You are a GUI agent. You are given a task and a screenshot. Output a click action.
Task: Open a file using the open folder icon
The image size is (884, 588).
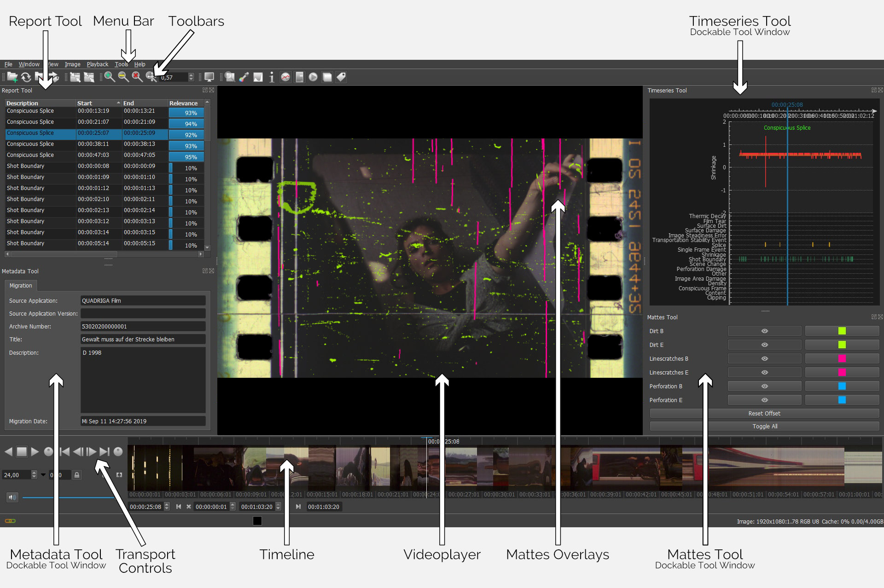(x=12, y=77)
